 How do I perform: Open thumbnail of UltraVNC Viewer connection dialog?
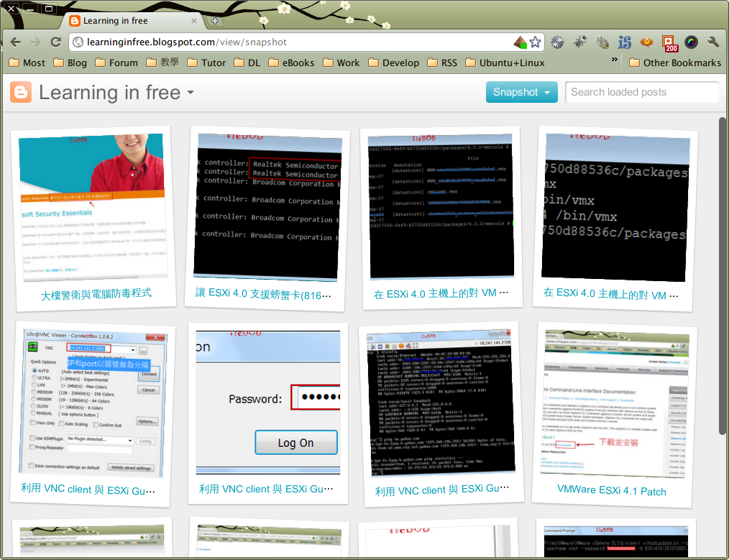click(94, 403)
